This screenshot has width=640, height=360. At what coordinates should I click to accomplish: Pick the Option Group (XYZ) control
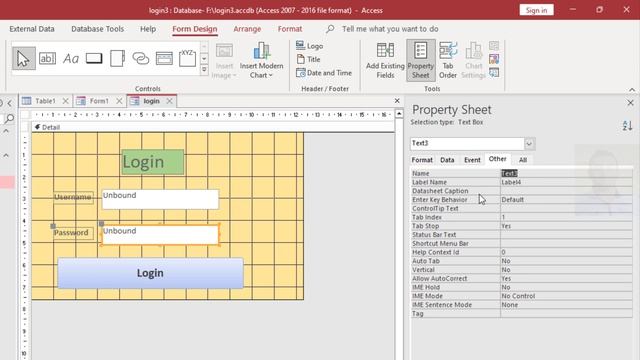pyautogui.click(x=187, y=58)
